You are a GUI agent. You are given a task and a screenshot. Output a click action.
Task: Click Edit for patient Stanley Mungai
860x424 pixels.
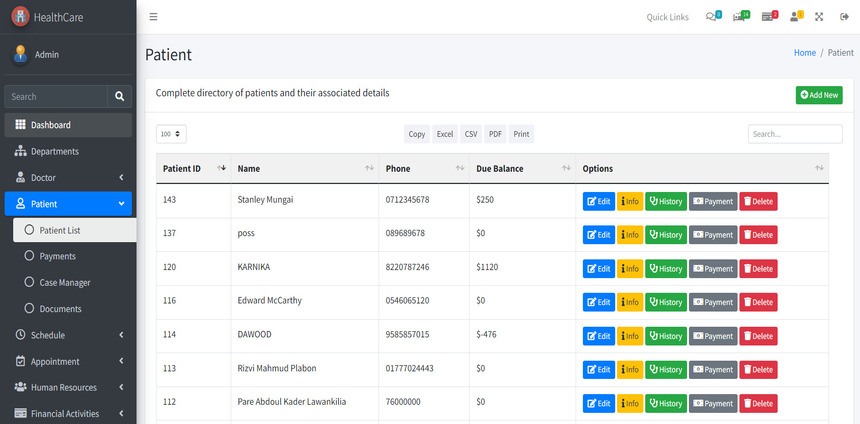(598, 201)
